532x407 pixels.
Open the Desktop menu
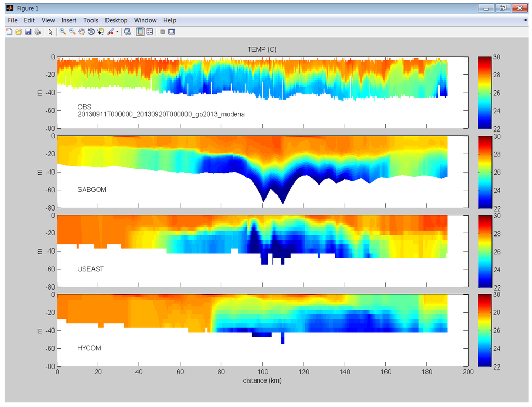pos(116,20)
